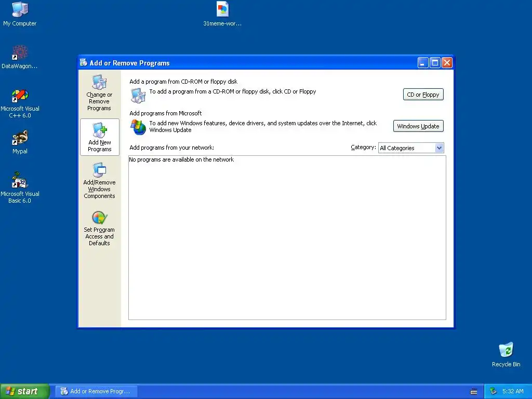Click the Add or Remove Programs title icon
Screen dimensions: 532x399
point(84,62)
